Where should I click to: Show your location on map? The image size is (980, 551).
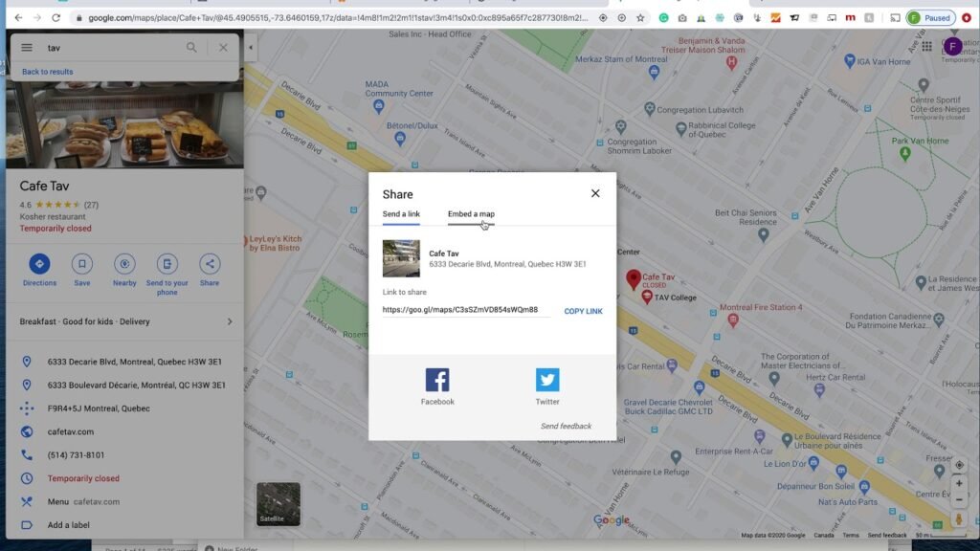coord(959,466)
